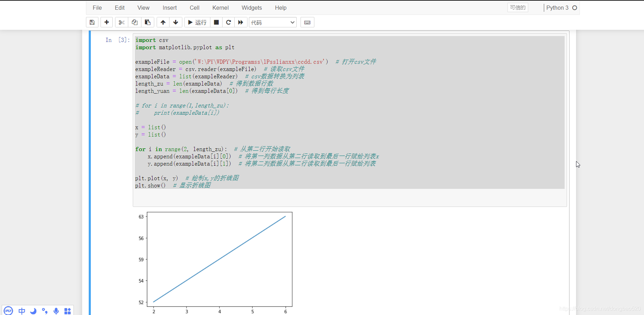This screenshot has height=315, width=644.
Task: Activate the microphone voice input icon
Action: (56, 311)
